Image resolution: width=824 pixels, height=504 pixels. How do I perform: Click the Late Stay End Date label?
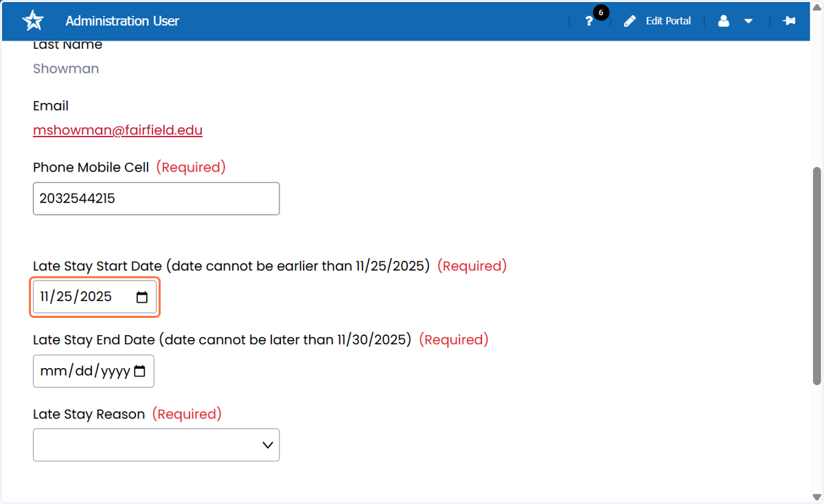[222, 340]
